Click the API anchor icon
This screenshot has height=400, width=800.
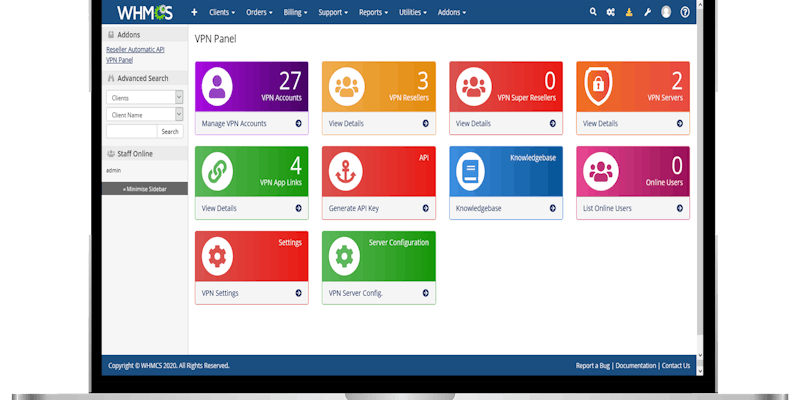click(x=345, y=171)
